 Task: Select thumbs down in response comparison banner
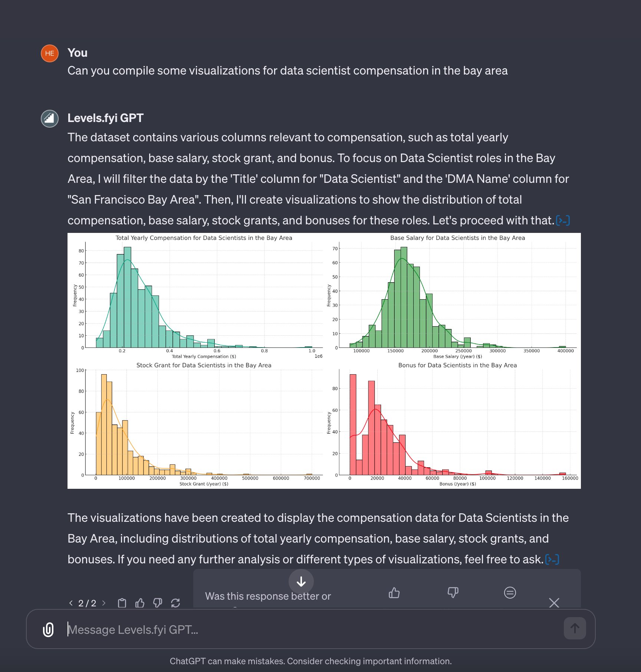click(453, 593)
